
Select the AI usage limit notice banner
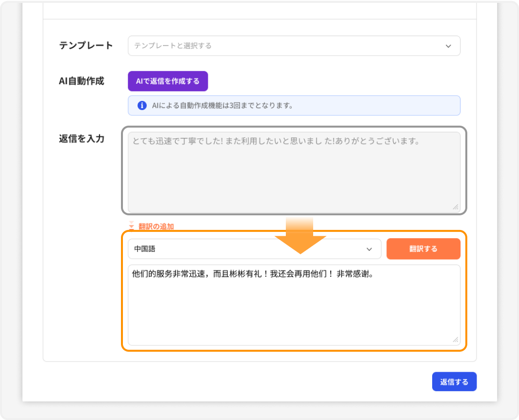(293, 105)
